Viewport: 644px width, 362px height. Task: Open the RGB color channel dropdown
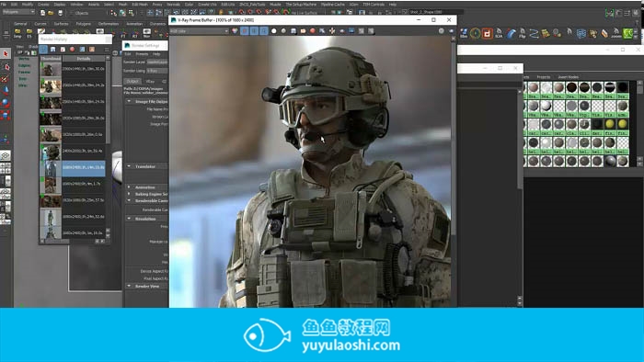[200, 30]
